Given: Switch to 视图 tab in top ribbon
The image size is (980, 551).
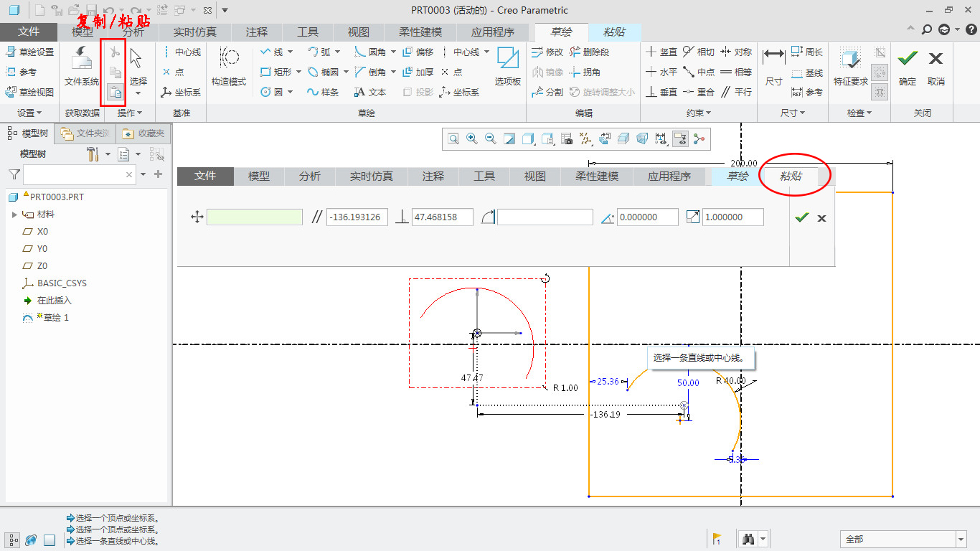Looking at the screenshot, I should tap(359, 32).
